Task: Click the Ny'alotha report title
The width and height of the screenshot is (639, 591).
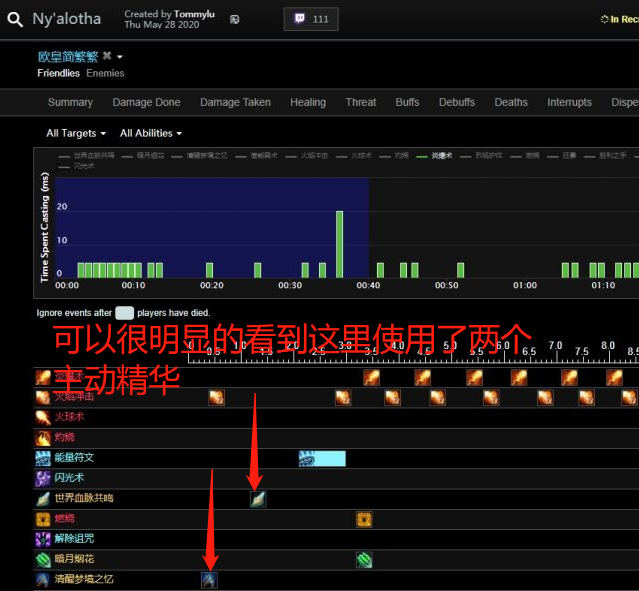Action: pos(67,19)
